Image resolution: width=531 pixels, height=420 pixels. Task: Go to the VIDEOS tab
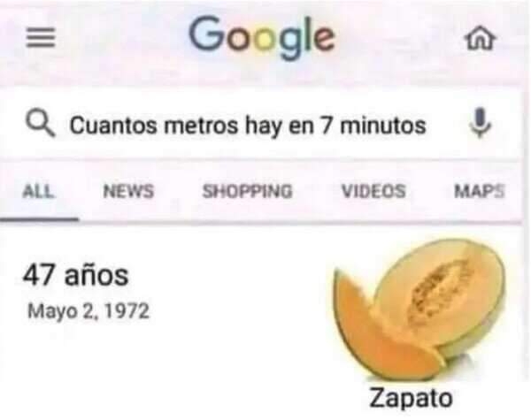[x=373, y=191]
